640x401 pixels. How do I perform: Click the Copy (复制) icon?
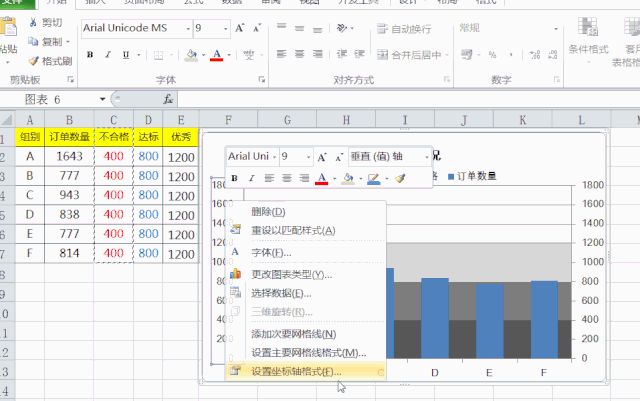[33, 41]
